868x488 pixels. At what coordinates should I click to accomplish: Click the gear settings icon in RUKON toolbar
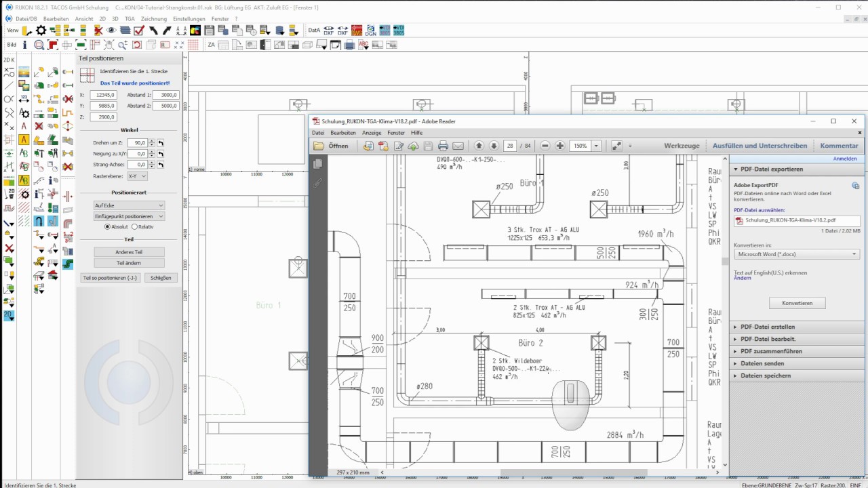coord(41,30)
